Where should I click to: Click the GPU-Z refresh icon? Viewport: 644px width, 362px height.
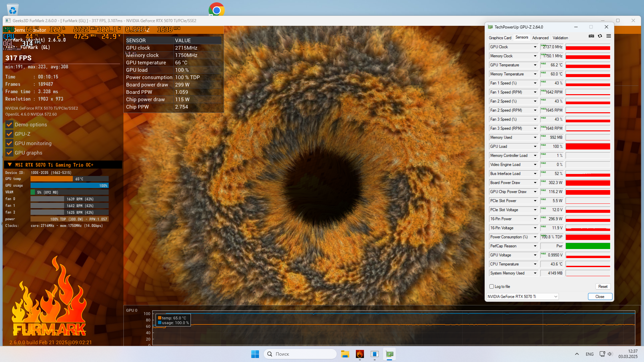pos(600,36)
